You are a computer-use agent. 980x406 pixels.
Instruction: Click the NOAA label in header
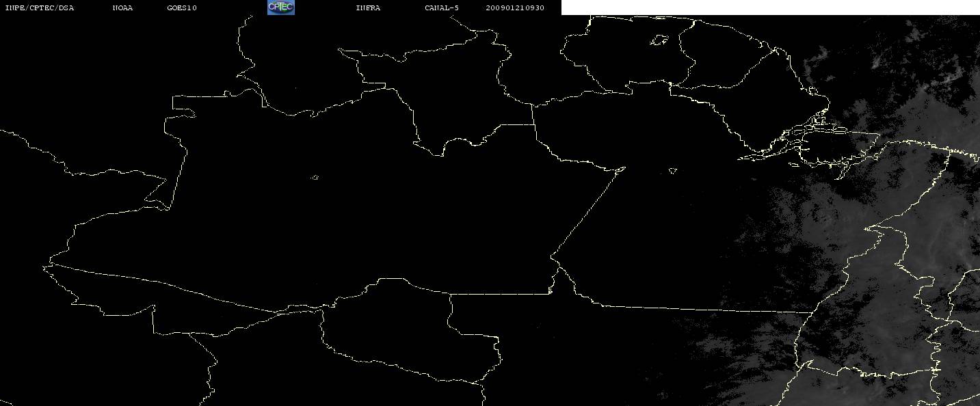coord(122,8)
